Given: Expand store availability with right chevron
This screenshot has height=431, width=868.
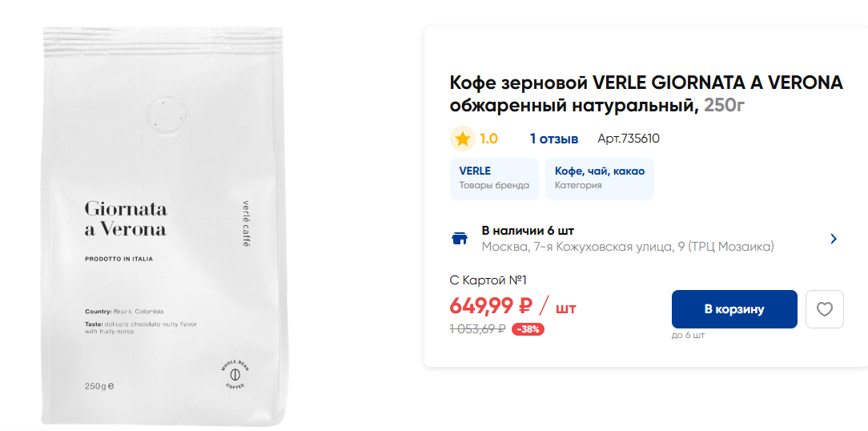Looking at the screenshot, I should (834, 239).
